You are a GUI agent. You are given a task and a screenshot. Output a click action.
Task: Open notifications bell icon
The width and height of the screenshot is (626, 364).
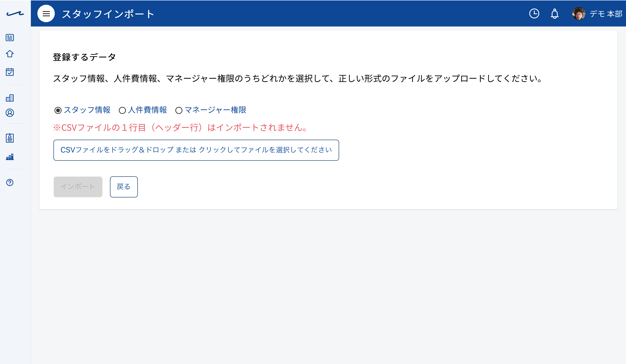(554, 14)
